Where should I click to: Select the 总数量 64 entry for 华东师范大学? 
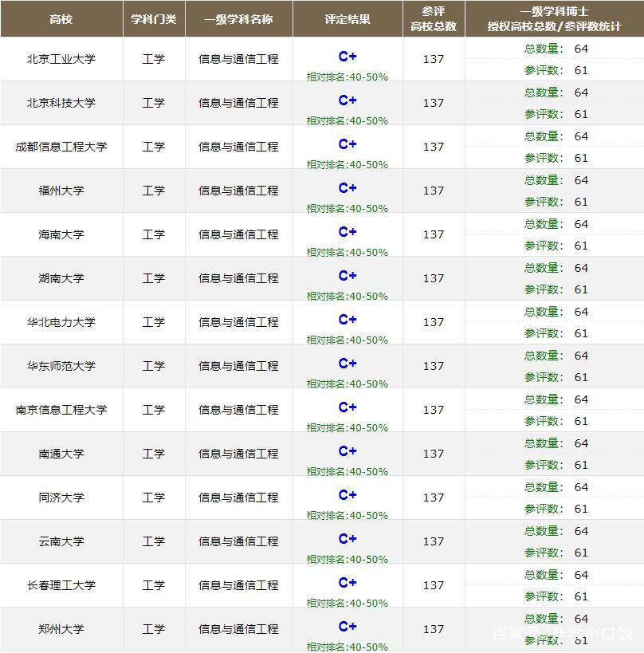(556, 356)
